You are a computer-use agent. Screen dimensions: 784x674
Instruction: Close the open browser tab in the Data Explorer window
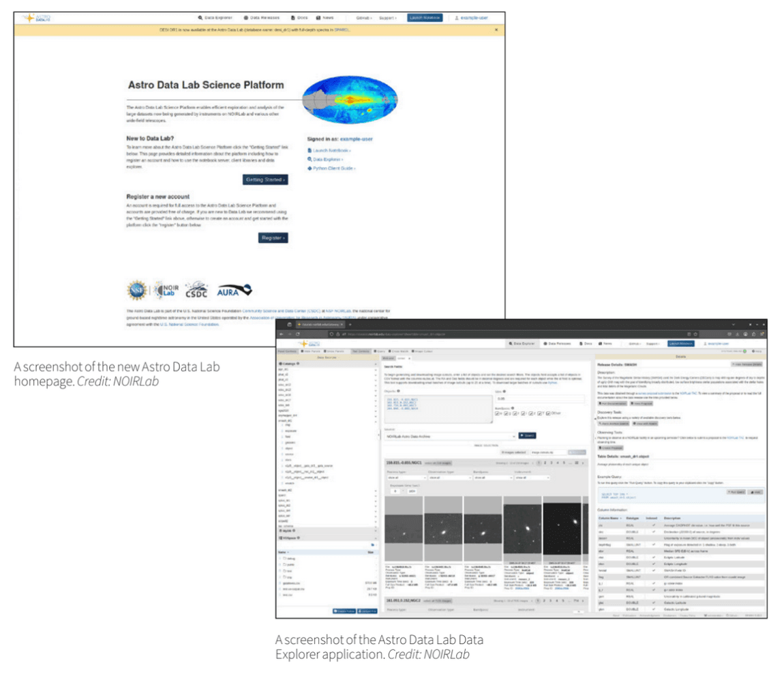click(x=342, y=324)
